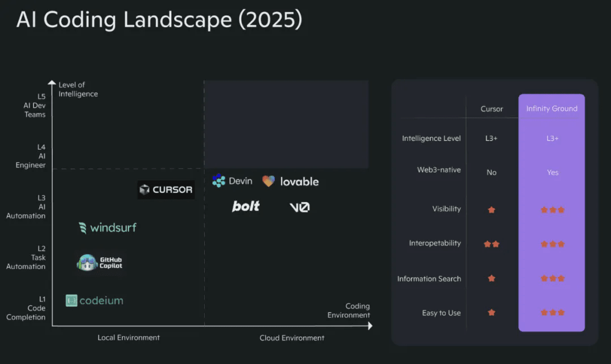611x364 pixels.
Task: Click the Web3-native row label
Action: tap(439, 170)
